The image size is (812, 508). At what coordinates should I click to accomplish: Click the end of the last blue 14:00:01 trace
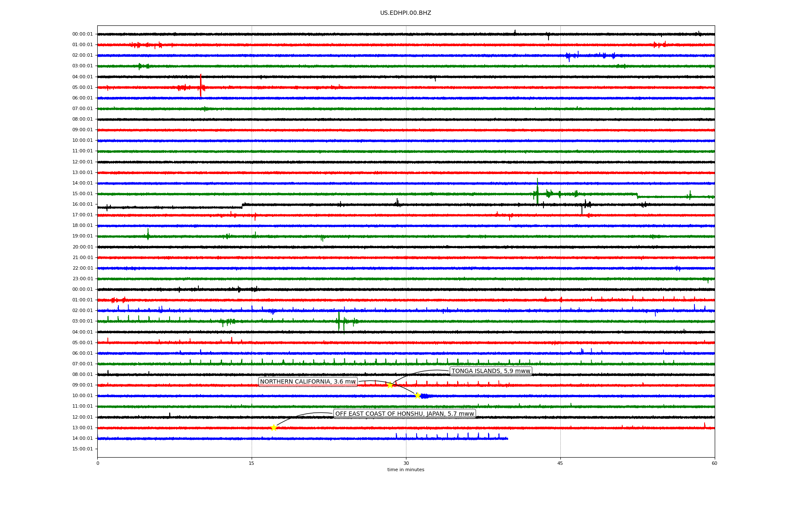pyautogui.click(x=507, y=439)
